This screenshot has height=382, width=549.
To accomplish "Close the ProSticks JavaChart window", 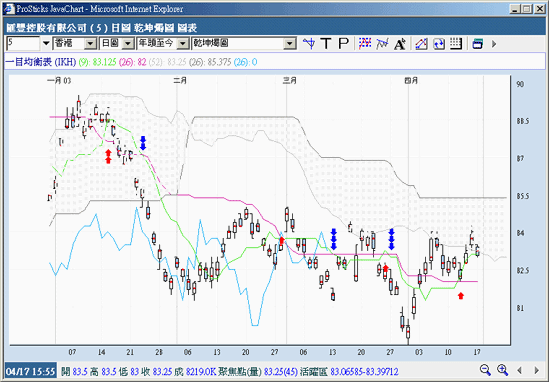I will (x=540, y=9).
